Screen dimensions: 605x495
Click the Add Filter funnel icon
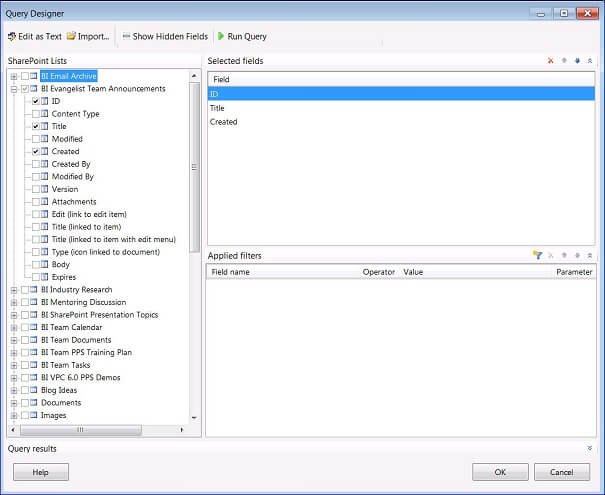click(x=538, y=256)
